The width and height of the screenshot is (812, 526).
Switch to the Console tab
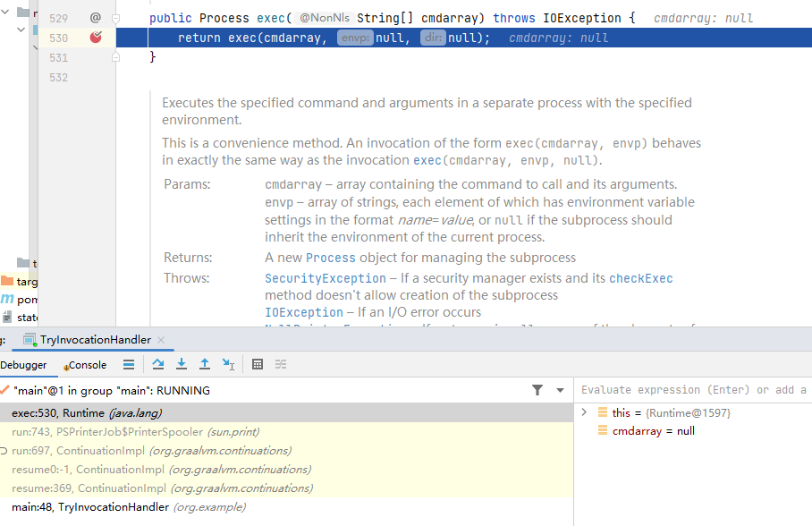(x=86, y=365)
